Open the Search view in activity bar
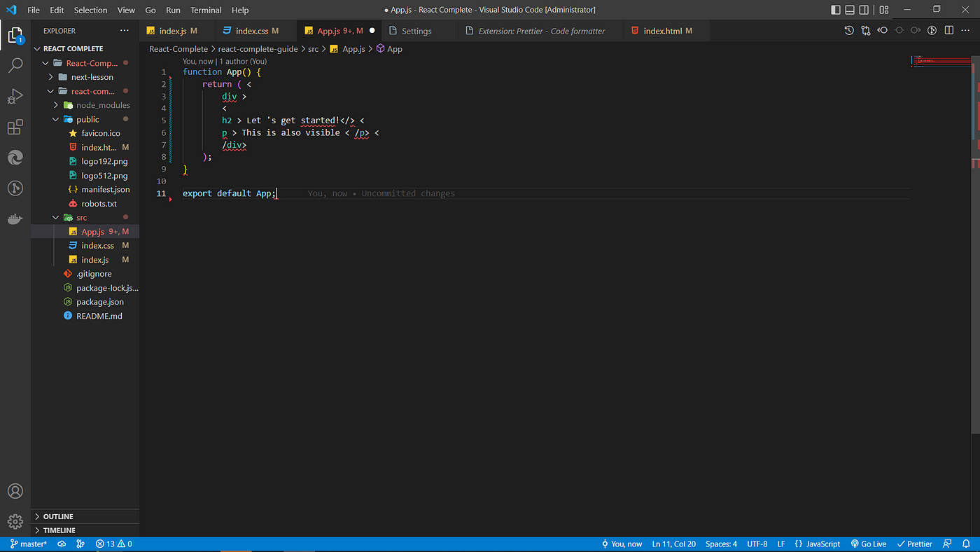 (x=15, y=66)
